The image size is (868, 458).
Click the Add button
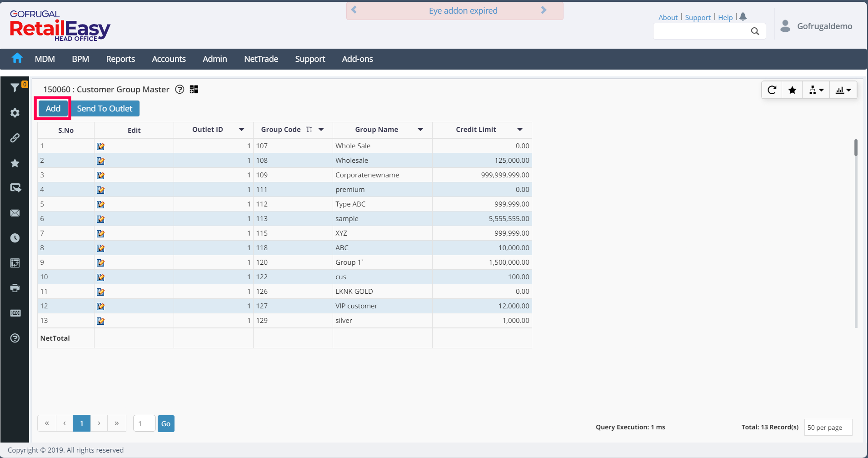pos(53,109)
